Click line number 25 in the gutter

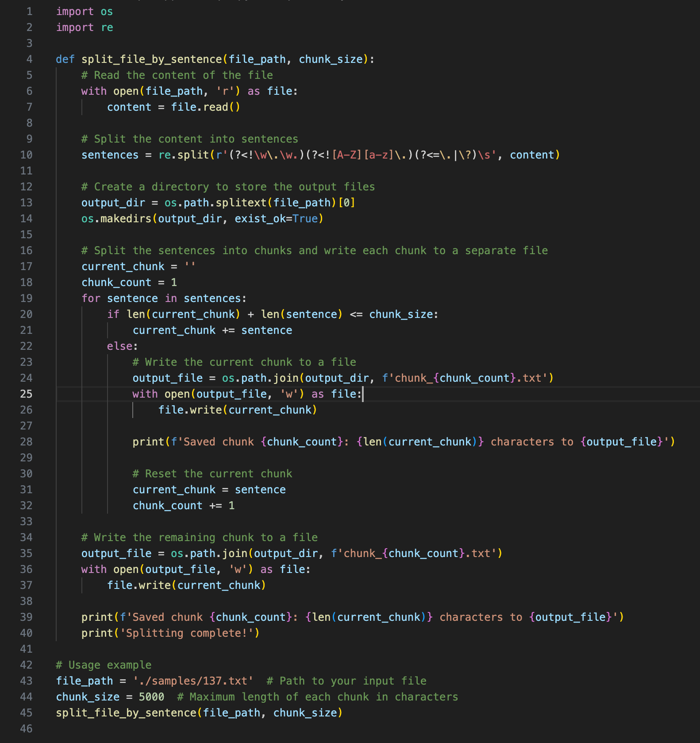[x=26, y=394]
